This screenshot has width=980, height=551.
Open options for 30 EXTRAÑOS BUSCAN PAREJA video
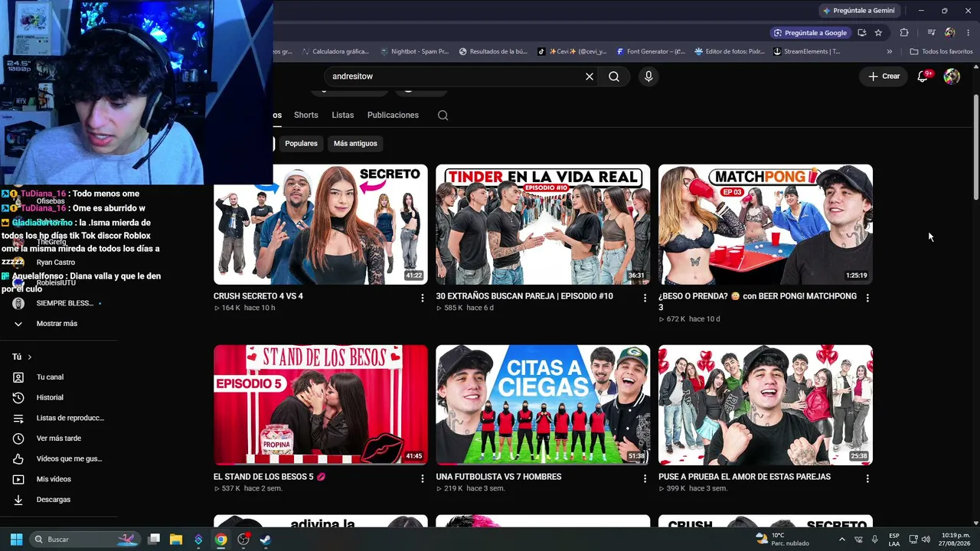pos(645,298)
